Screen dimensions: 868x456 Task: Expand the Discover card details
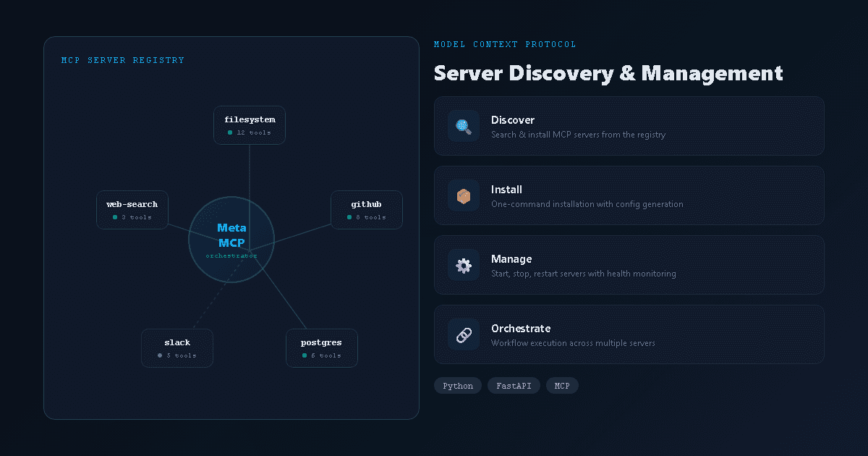pyautogui.click(x=629, y=125)
